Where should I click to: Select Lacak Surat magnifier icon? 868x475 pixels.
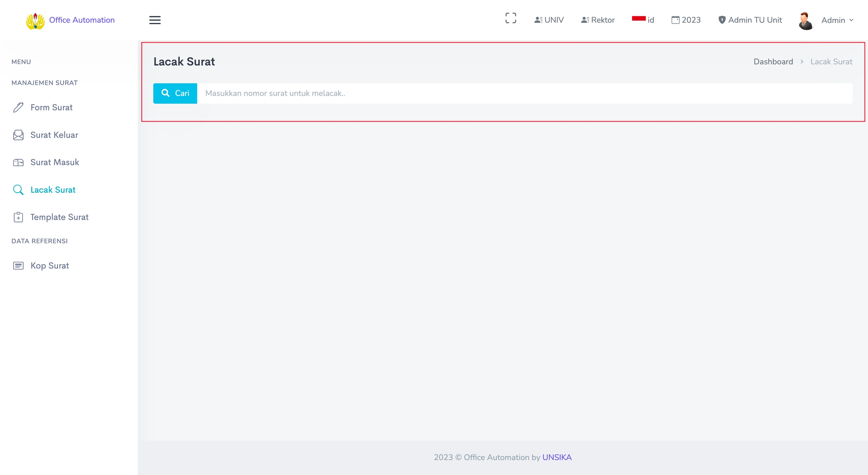point(18,190)
